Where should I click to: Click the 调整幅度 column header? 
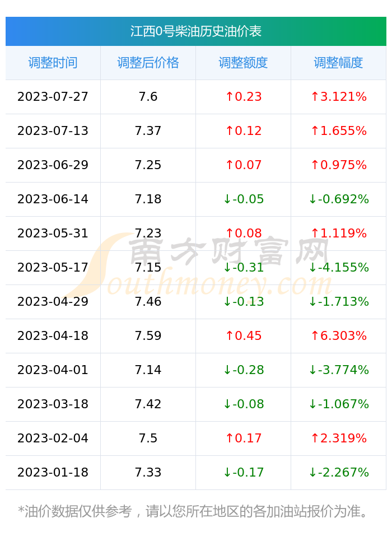(338, 63)
